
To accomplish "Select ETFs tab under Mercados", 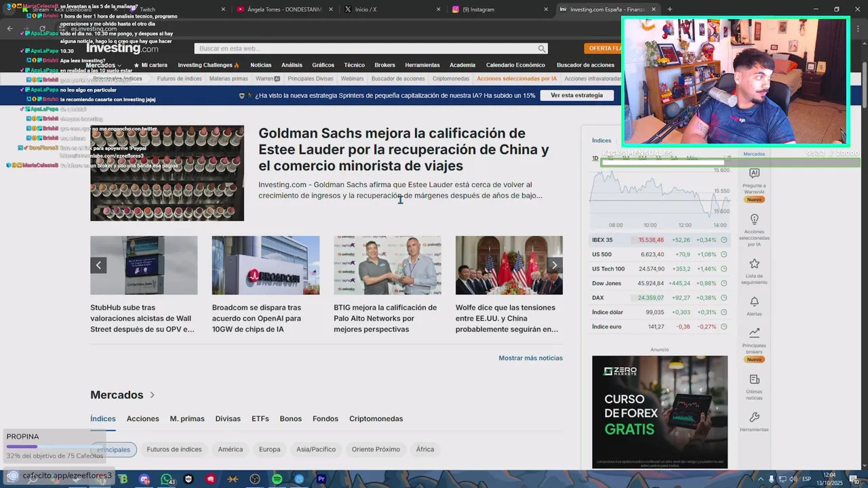I will click(x=260, y=419).
